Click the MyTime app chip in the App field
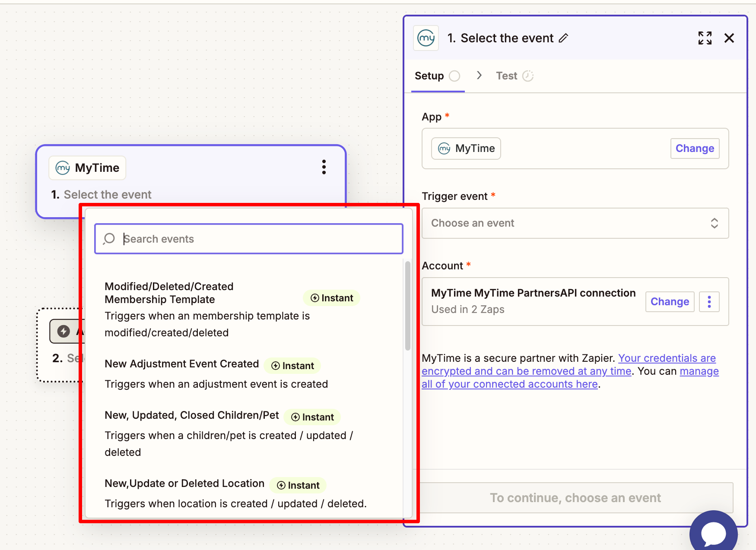 [466, 149]
